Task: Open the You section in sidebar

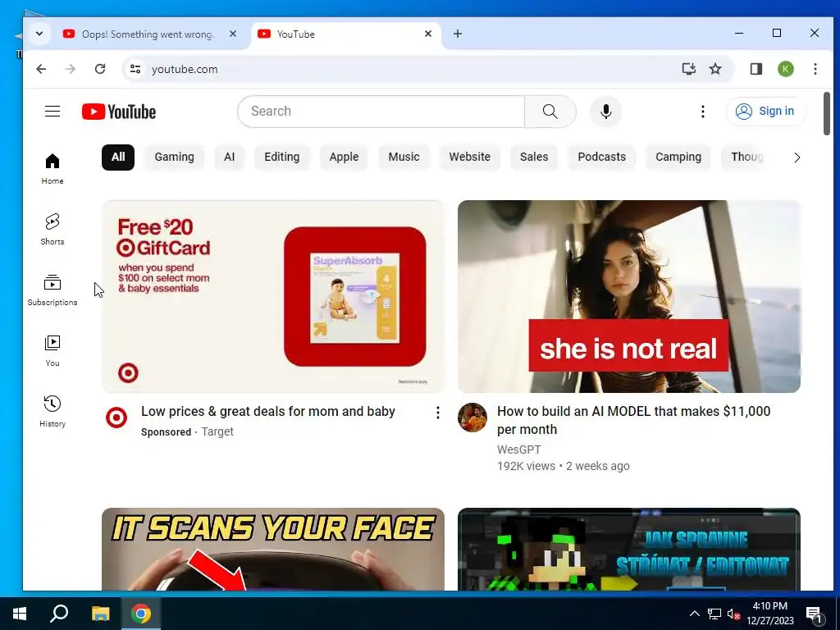Action: coord(52,351)
